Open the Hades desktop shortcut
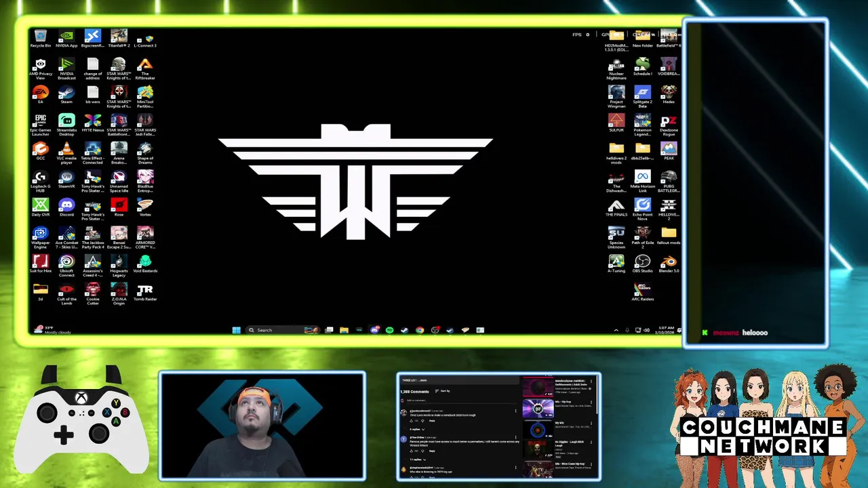Screen dimensions: 868x488 pyautogui.click(x=669, y=95)
